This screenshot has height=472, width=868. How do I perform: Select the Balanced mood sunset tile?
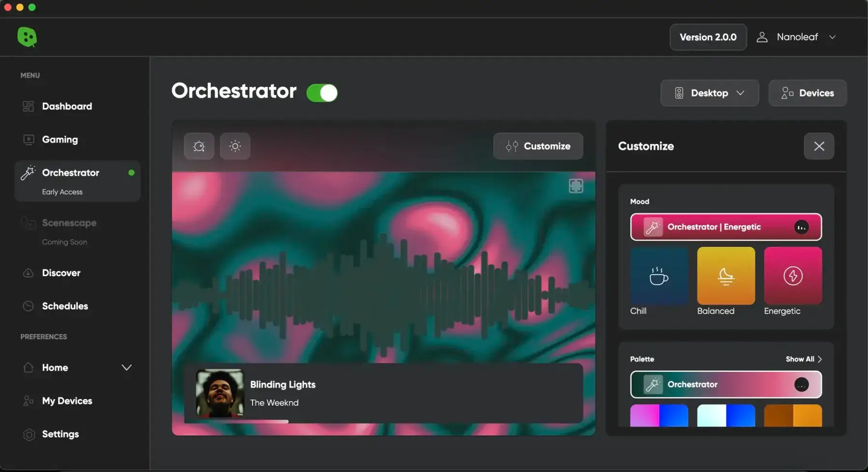(726, 276)
